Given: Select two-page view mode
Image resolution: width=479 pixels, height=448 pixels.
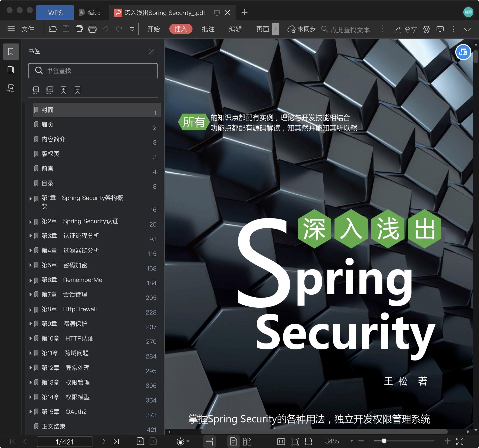Looking at the screenshot, I should (247, 441).
